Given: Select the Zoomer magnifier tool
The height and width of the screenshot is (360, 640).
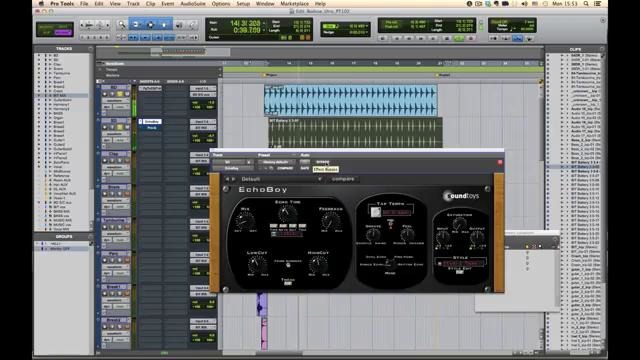Looking at the screenshot, I should pyautogui.click(x=121, y=25).
